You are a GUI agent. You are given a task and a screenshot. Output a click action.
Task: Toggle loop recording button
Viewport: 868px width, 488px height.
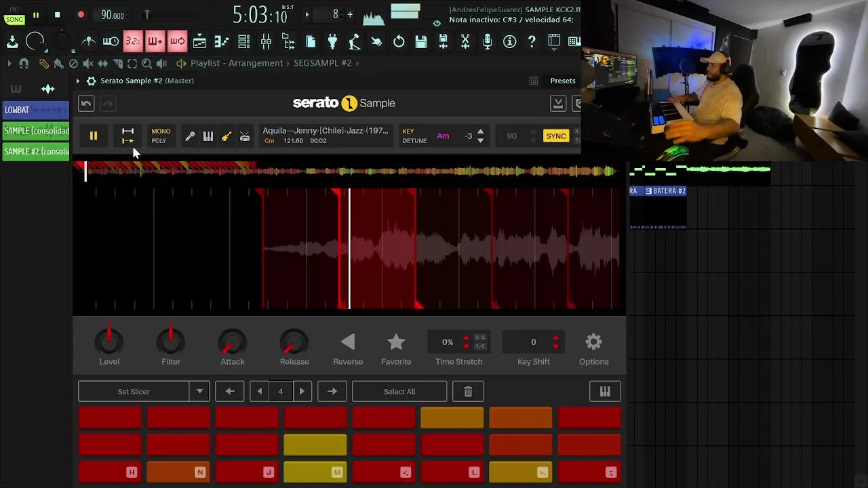(177, 41)
